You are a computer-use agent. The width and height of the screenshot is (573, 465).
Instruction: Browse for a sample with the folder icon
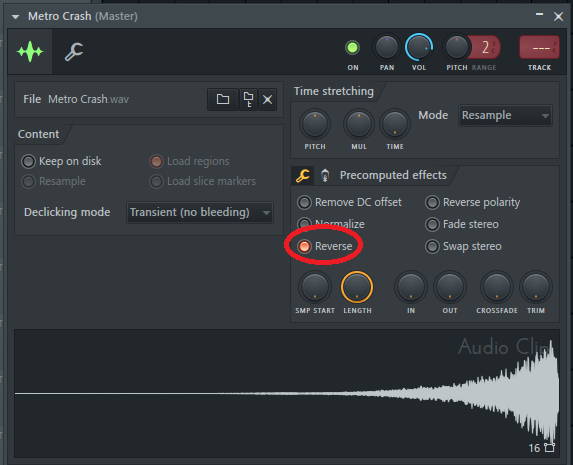coord(223,99)
